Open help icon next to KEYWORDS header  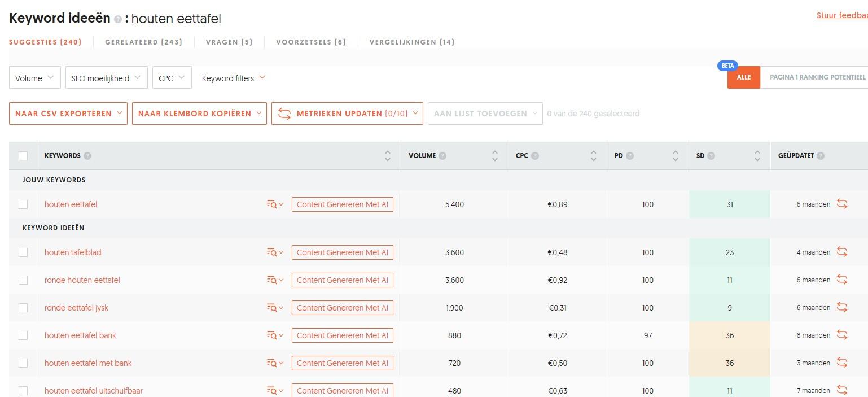[x=87, y=156]
